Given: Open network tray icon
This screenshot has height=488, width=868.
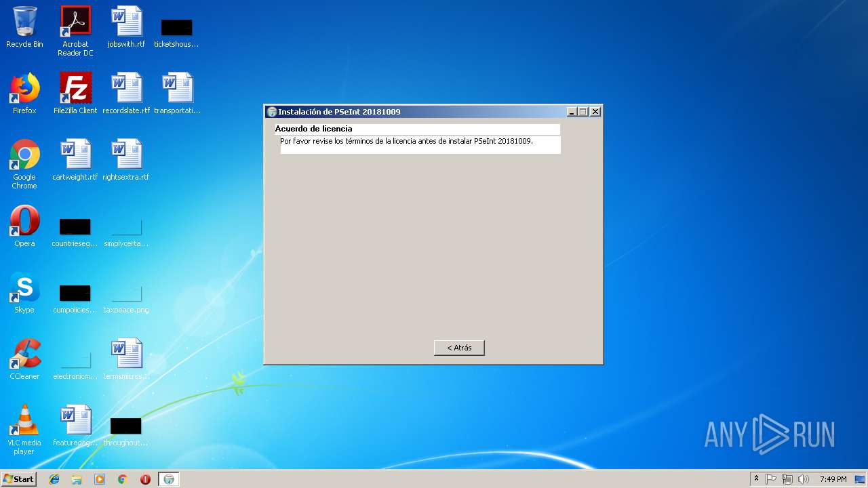Looking at the screenshot, I should [787, 479].
